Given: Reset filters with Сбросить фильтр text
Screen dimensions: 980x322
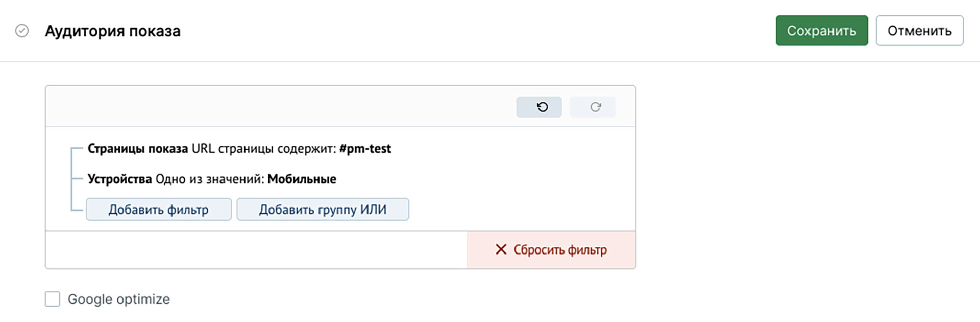Looking at the screenshot, I should click(x=560, y=250).
